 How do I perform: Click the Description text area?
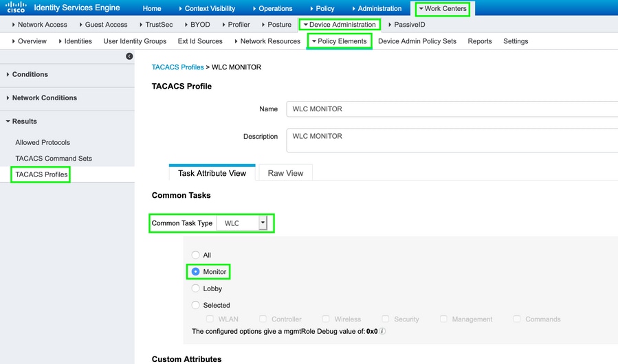click(x=452, y=140)
